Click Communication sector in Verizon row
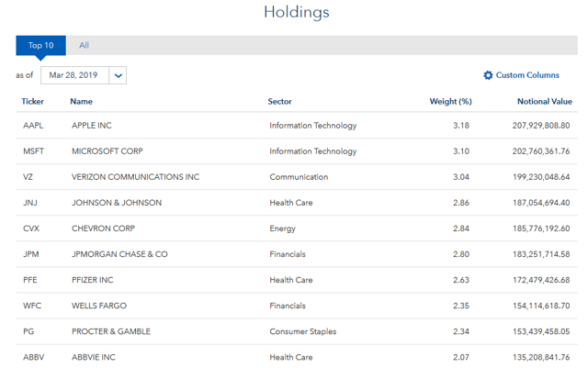 click(299, 177)
